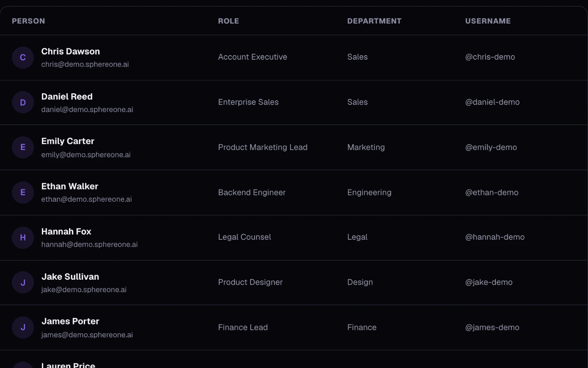The image size is (588, 368).
Task: Select the "Marketing" department cell
Action: pyautogui.click(x=366, y=147)
